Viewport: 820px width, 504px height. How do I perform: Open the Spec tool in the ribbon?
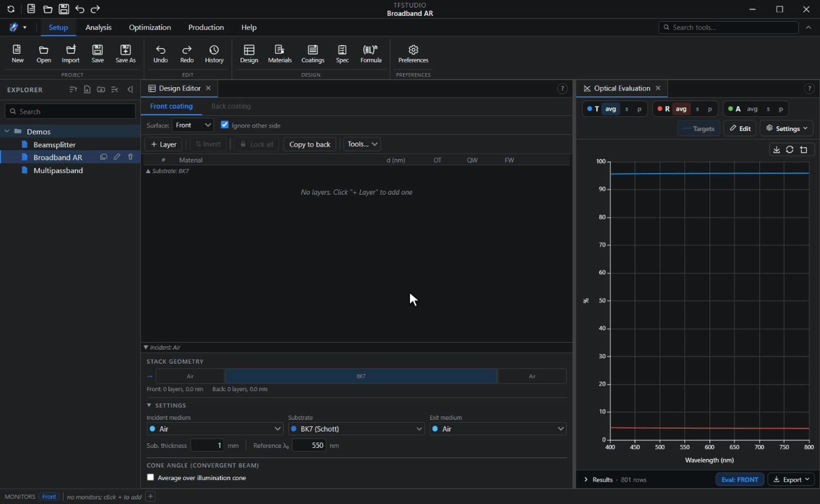click(x=342, y=54)
